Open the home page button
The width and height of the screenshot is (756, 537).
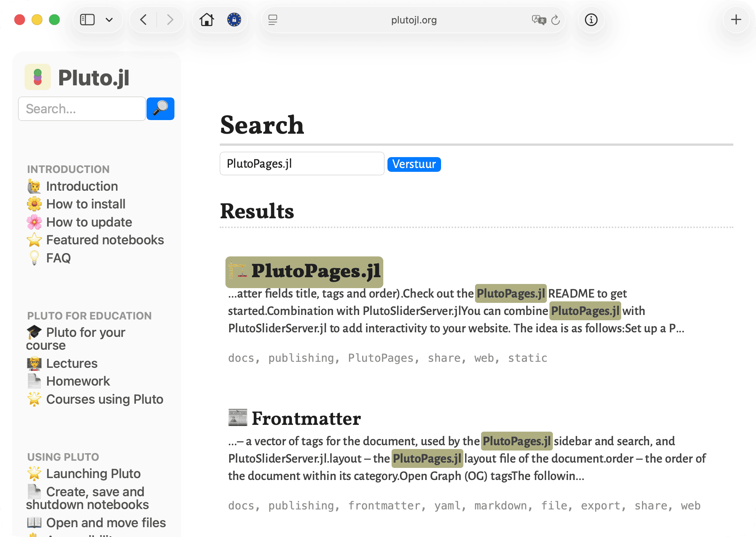[x=207, y=20]
